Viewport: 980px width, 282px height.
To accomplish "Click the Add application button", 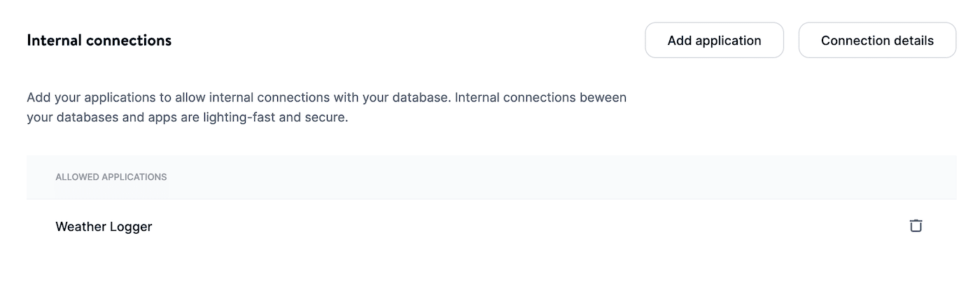I will coord(714,41).
